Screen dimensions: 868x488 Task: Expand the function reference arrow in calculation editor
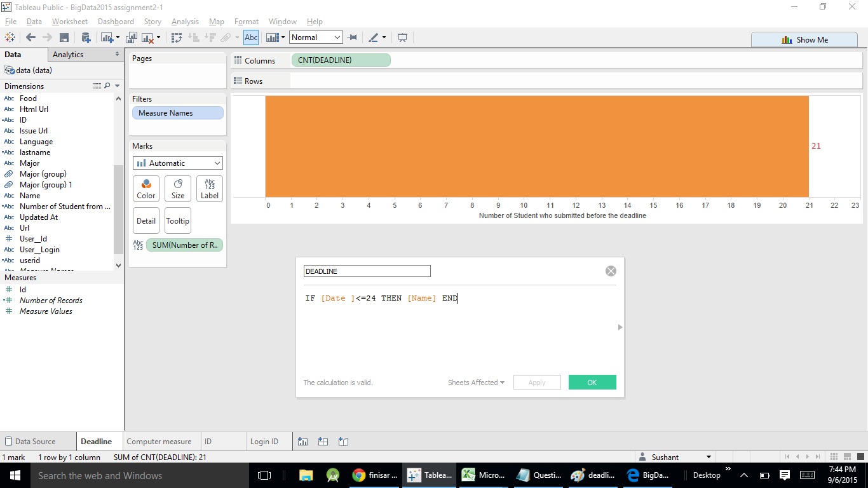pos(620,327)
